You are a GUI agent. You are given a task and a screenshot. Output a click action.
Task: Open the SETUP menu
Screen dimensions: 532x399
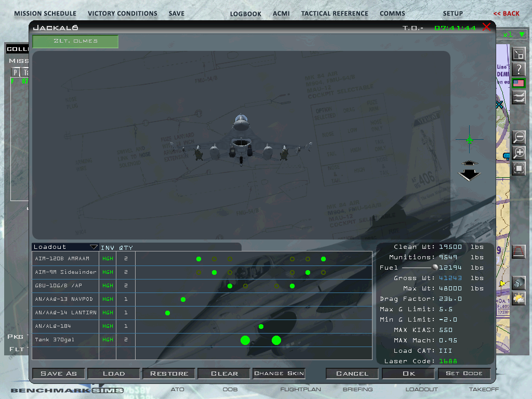(x=453, y=14)
